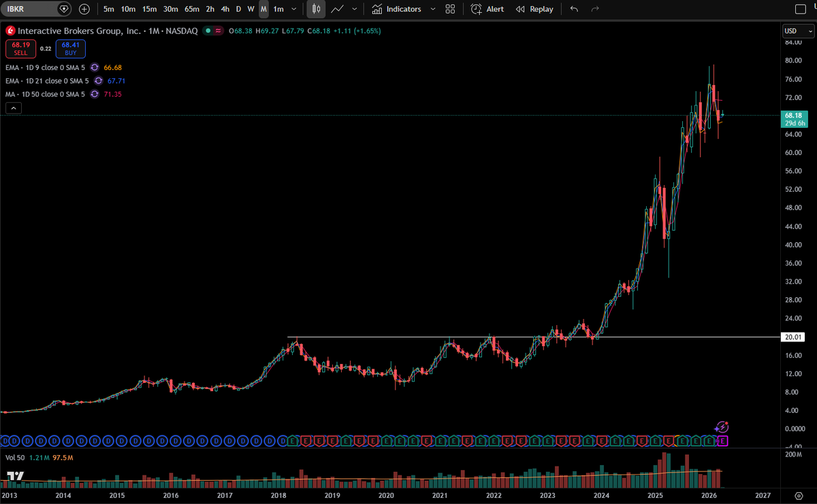
Task: Expand the Indicators favorites dropdown arrow
Action: 433,9
